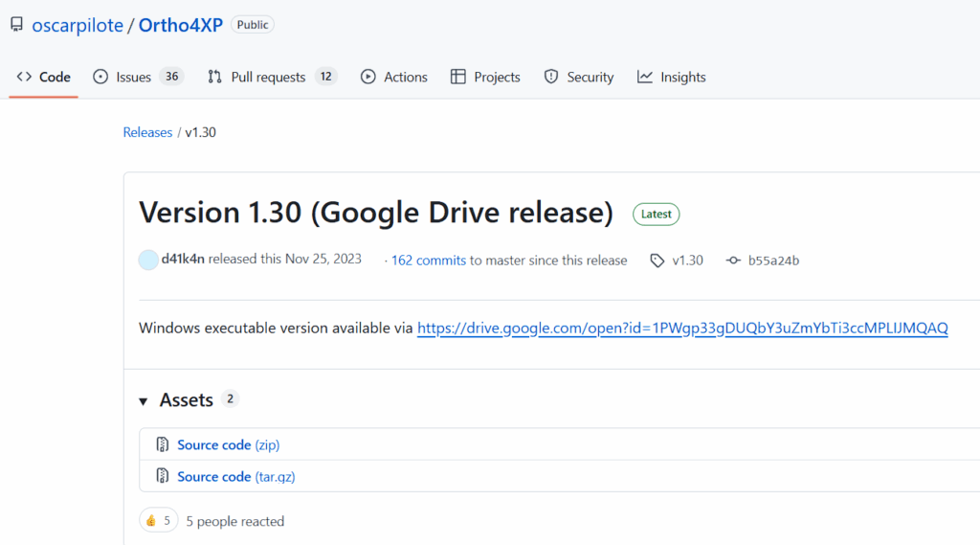Open the Insights tab
Image resolution: width=980 pixels, height=545 pixels.
click(672, 77)
